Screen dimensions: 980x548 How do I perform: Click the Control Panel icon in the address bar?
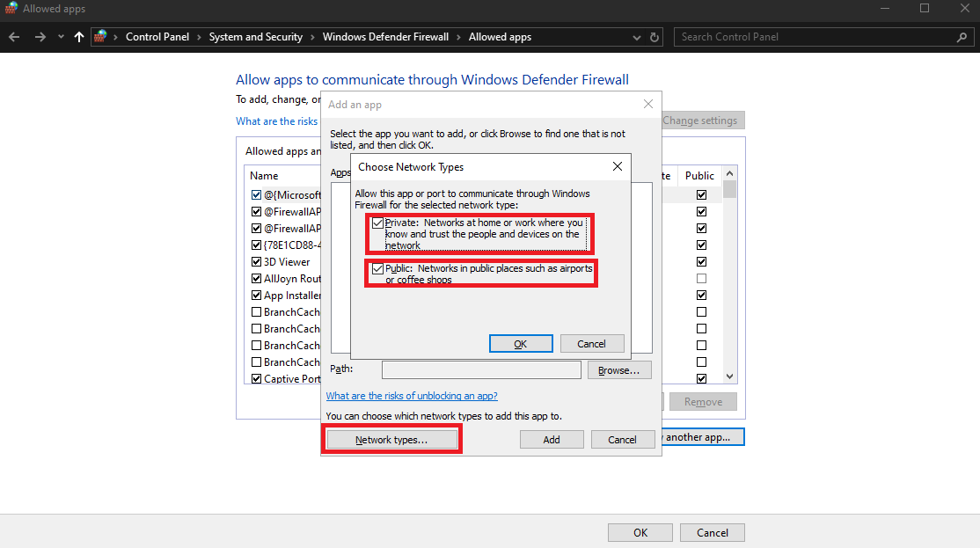[x=100, y=36]
